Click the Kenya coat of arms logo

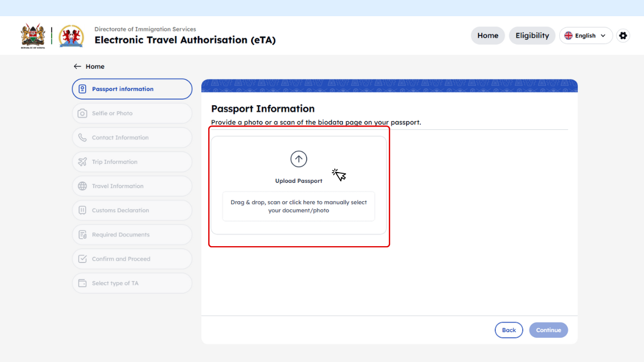coord(33,36)
